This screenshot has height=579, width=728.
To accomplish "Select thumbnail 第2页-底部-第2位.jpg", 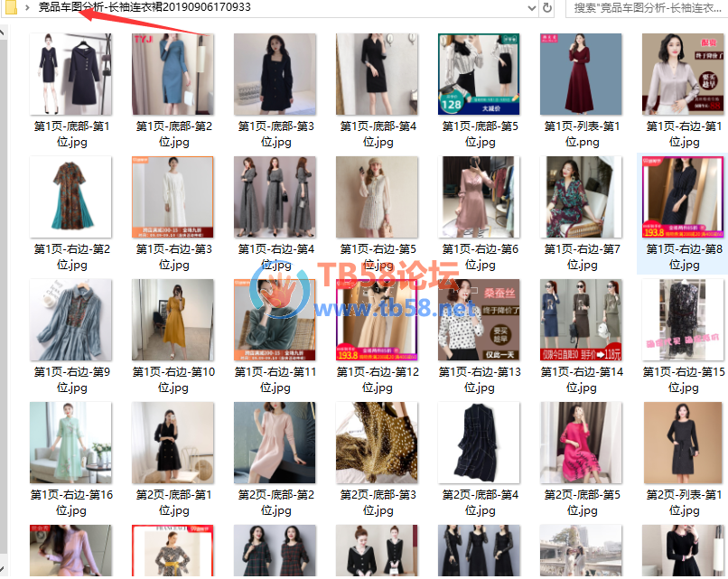I will tap(275, 443).
